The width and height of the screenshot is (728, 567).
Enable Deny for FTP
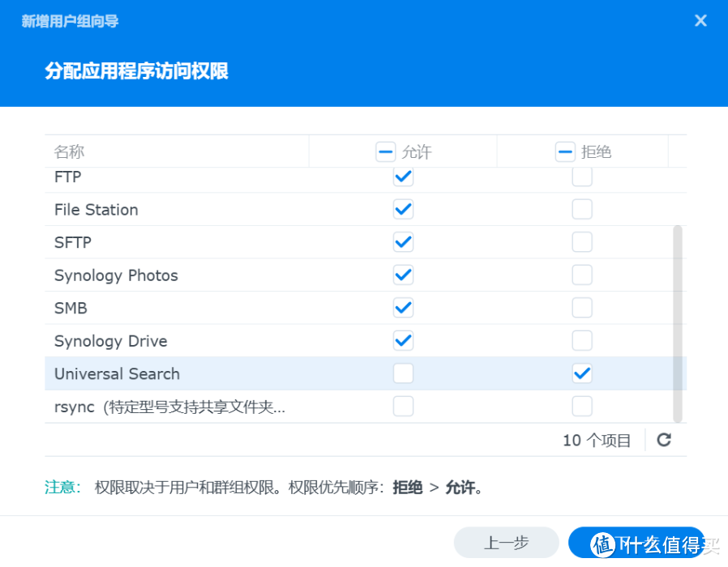coord(581,177)
